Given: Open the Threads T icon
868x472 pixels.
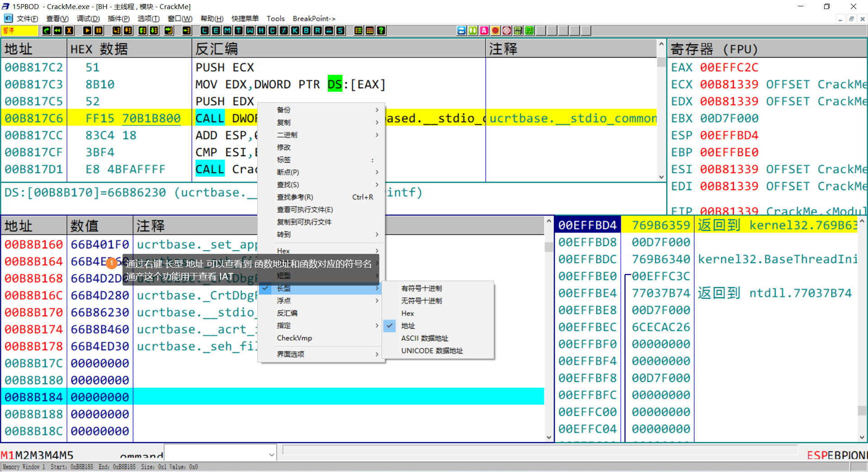Looking at the screenshot, I should tap(239, 31).
